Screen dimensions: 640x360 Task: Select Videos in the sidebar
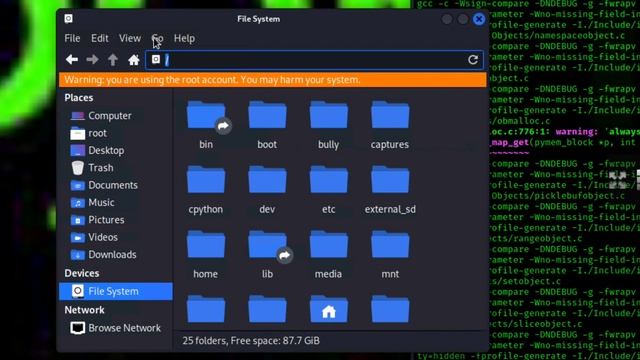pyautogui.click(x=116, y=237)
